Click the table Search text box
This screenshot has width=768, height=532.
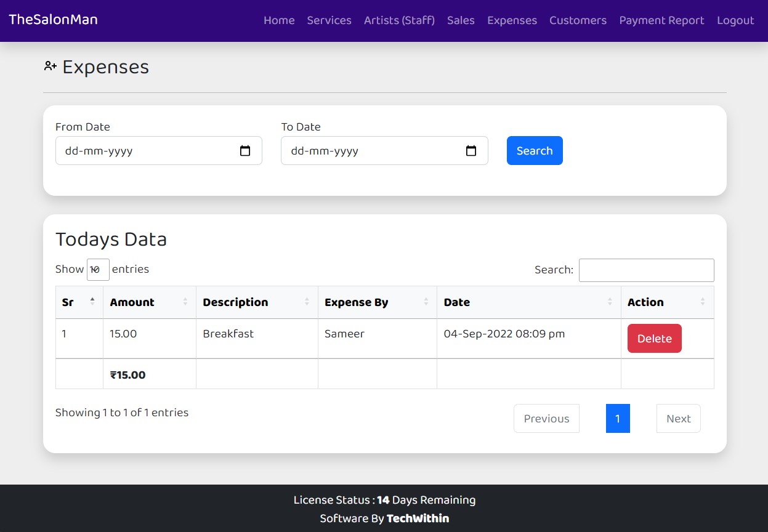(x=647, y=270)
